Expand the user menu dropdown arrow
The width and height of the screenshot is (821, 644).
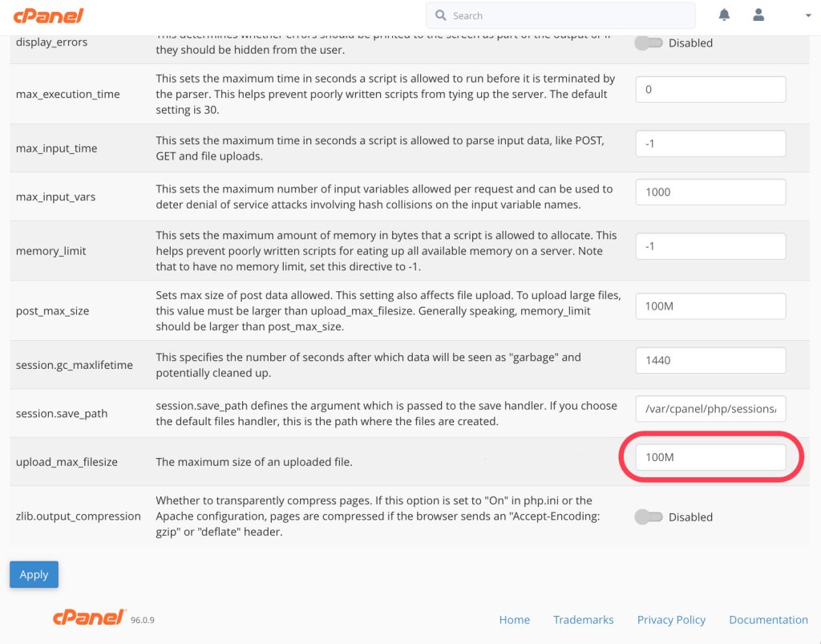pyautogui.click(x=808, y=16)
